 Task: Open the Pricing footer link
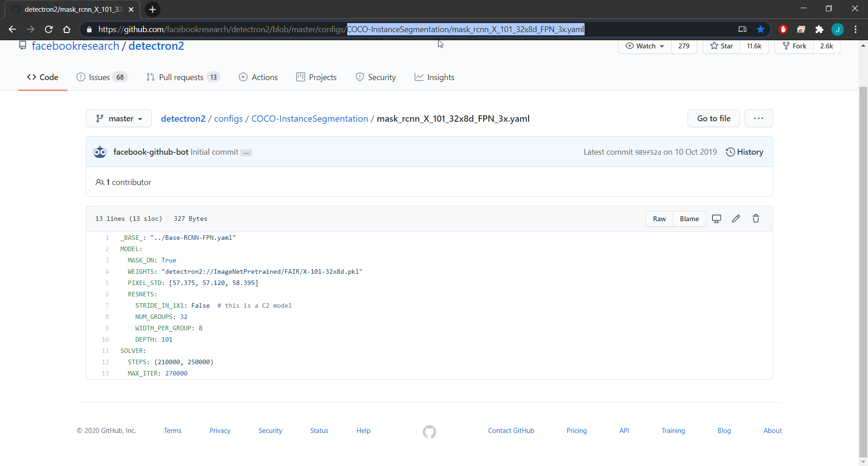click(576, 431)
